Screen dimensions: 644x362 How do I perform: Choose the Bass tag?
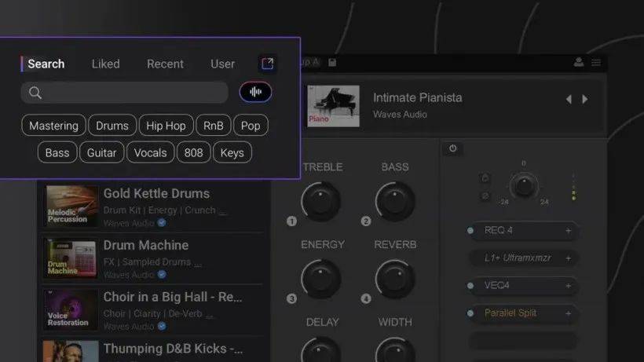pyautogui.click(x=57, y=152)
